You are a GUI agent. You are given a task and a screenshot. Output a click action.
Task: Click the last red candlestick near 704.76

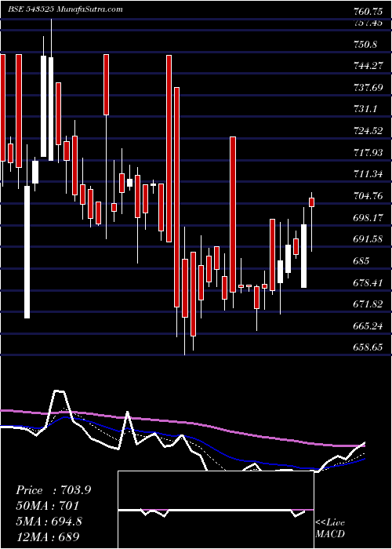click(x=311, y=202)
